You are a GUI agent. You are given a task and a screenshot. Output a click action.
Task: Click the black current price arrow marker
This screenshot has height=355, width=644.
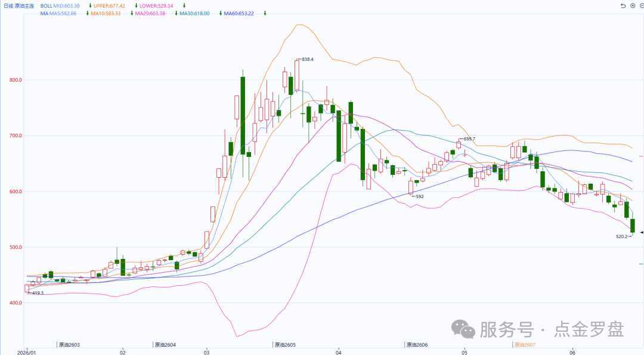tap(642, 233)
